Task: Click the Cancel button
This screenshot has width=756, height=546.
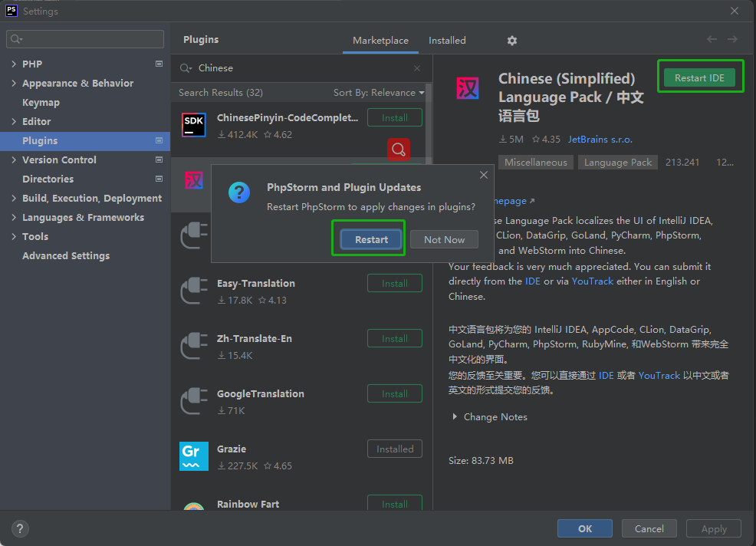Action: tap(649, 528)
